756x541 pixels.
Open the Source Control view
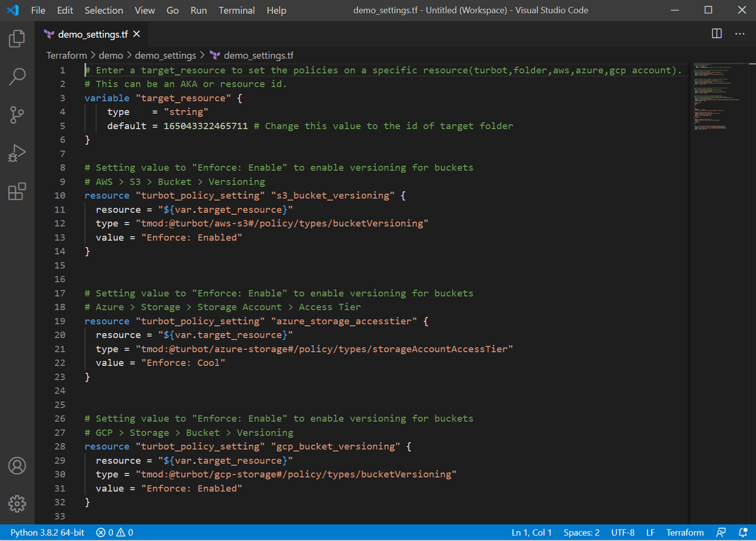[x=17, y=115]
